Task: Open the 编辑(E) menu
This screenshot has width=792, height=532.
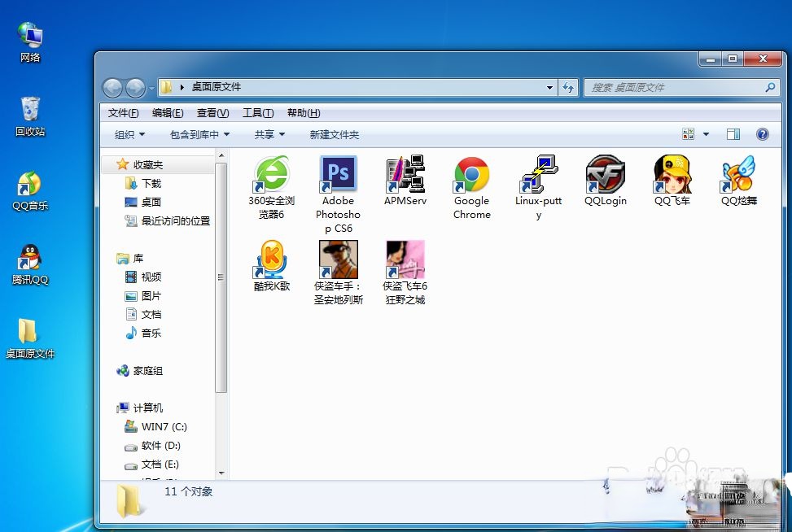Action: 168,113
